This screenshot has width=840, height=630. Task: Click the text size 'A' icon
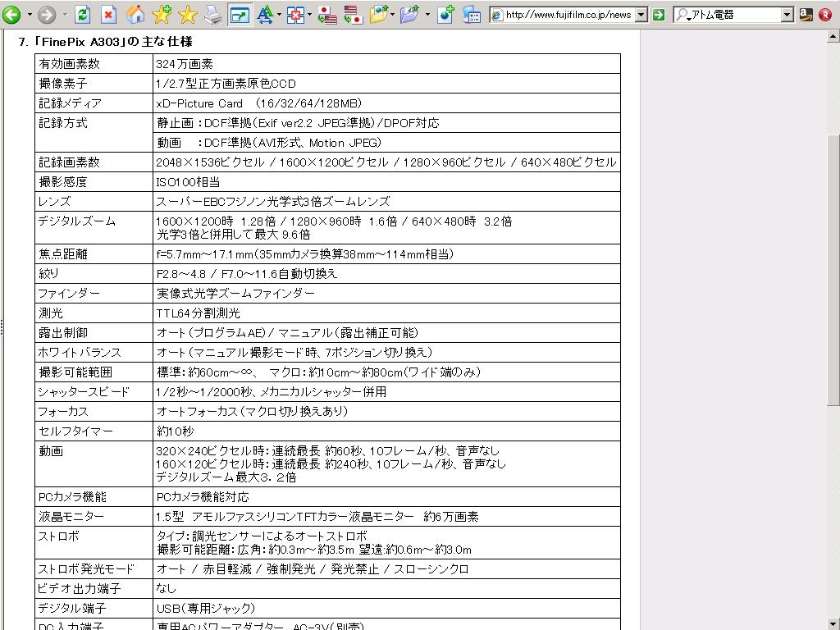pyautogui.click(x=265, y=15)
